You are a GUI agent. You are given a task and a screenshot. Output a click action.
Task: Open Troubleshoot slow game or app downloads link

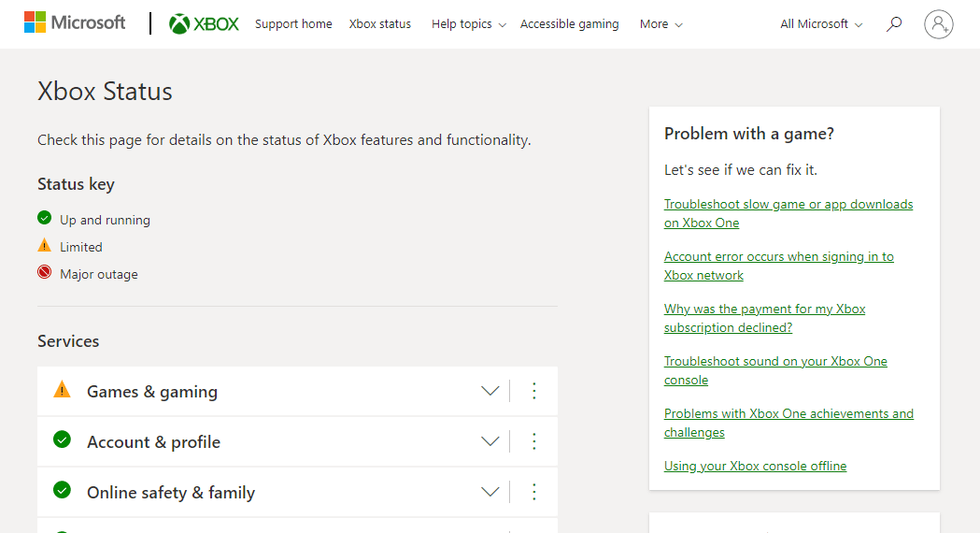coord(788,213)
